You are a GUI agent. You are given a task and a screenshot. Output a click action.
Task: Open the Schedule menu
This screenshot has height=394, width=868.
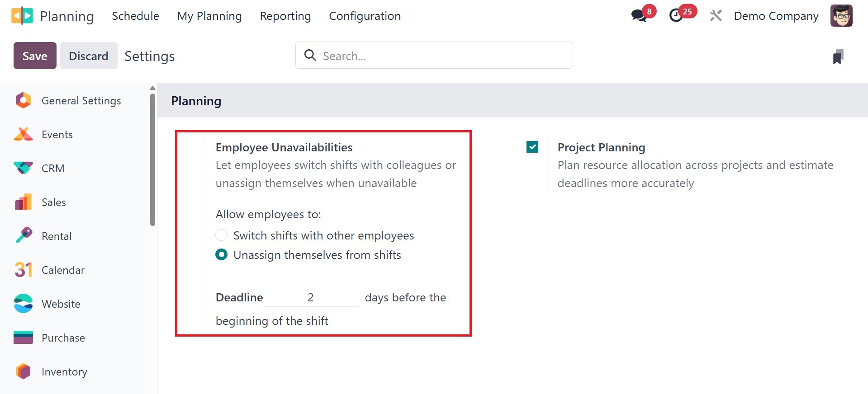(135, 16)
